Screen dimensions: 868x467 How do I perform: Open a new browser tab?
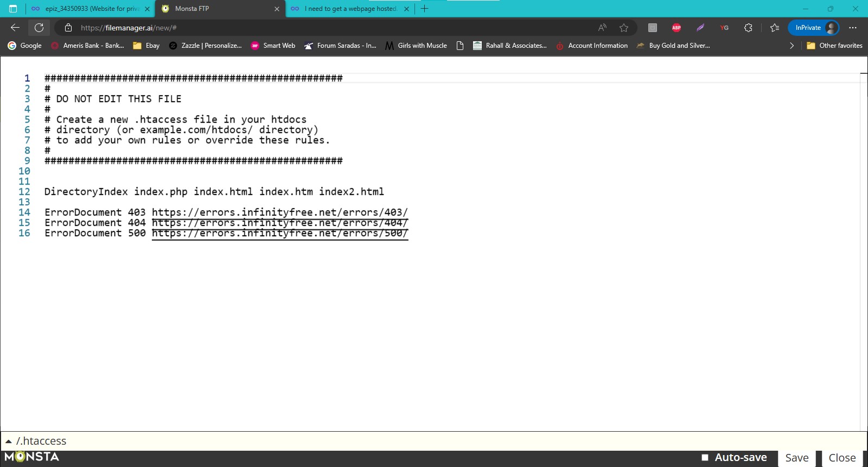[425, 9]
